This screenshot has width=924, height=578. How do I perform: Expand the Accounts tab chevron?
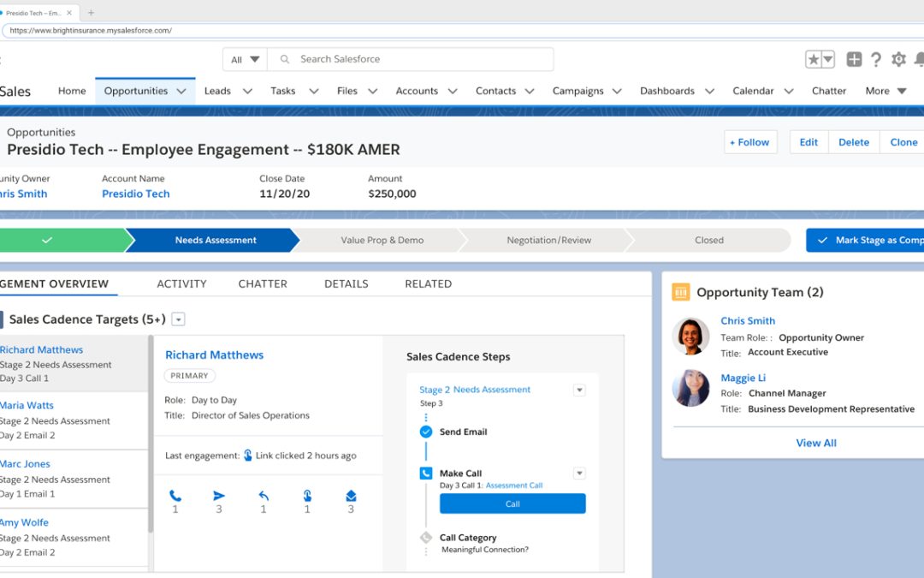(453, 92)
